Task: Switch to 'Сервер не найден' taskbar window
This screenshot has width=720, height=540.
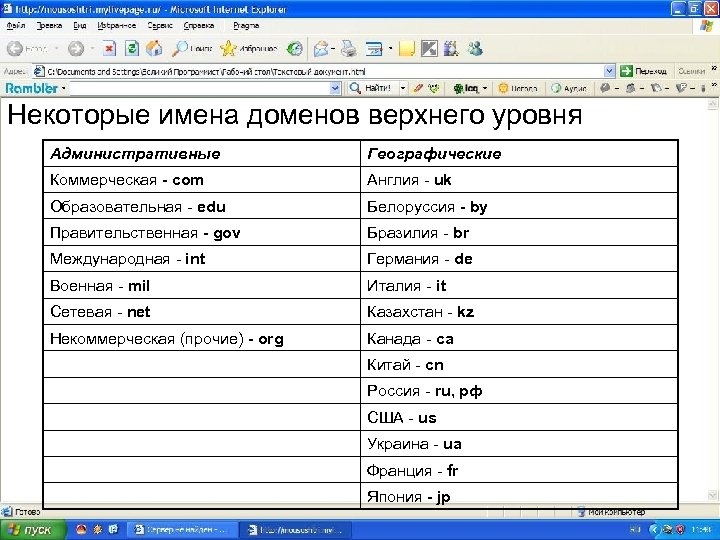Action: [x=182, y=530]
